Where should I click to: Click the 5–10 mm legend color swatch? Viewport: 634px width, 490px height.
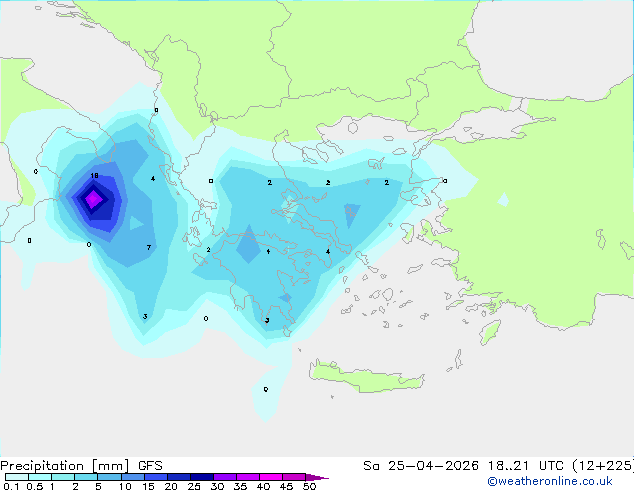point(109,477)
